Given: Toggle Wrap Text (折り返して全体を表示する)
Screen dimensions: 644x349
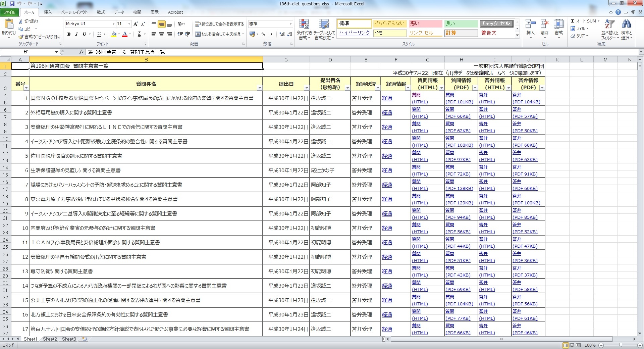Looking at the screenshot, I should click(x=220, y=24).
